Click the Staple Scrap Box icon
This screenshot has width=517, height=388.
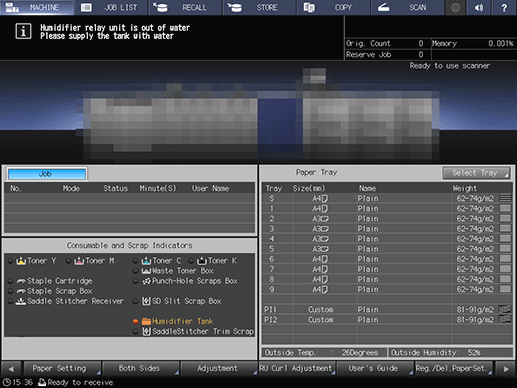pos(21,291)
